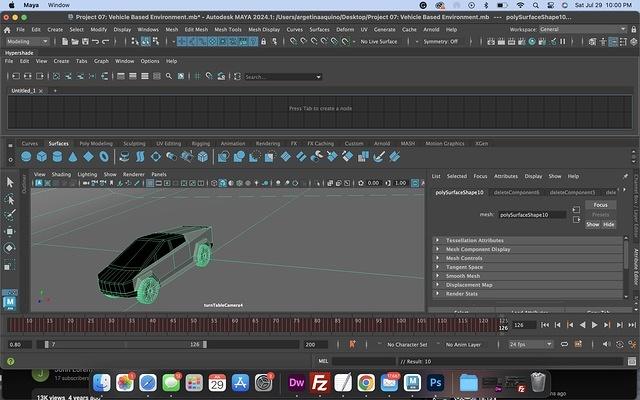
Task: Click the help question mark icon
Action: pyautogui.click(x=11, y=361)
